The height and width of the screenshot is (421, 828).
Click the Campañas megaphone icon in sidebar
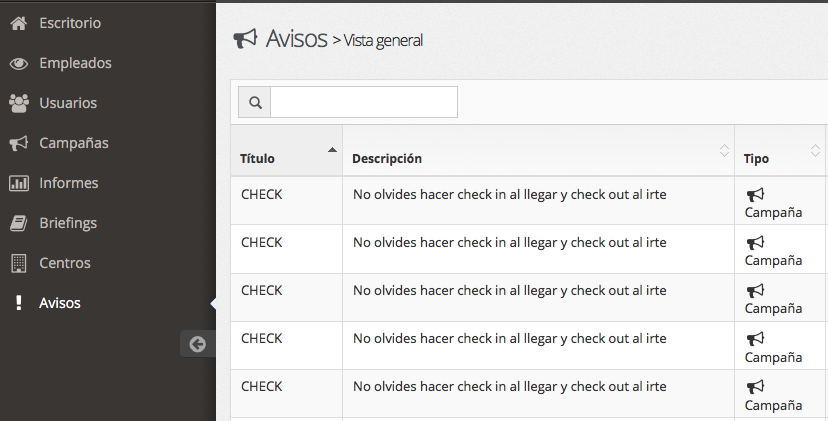[18, 143]
